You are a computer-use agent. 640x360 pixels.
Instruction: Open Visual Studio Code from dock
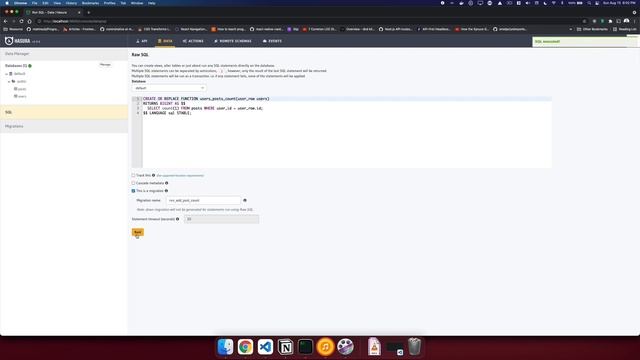click(265, 347)
